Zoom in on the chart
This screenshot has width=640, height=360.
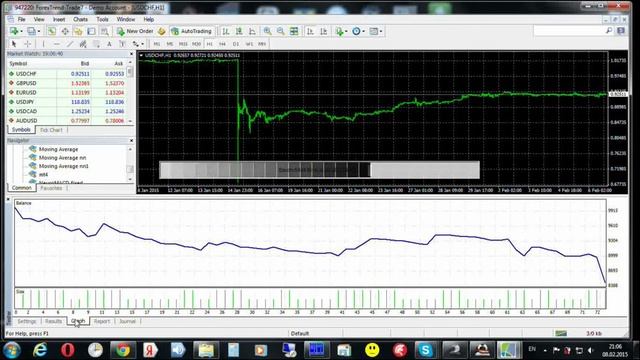click(267, 31)
